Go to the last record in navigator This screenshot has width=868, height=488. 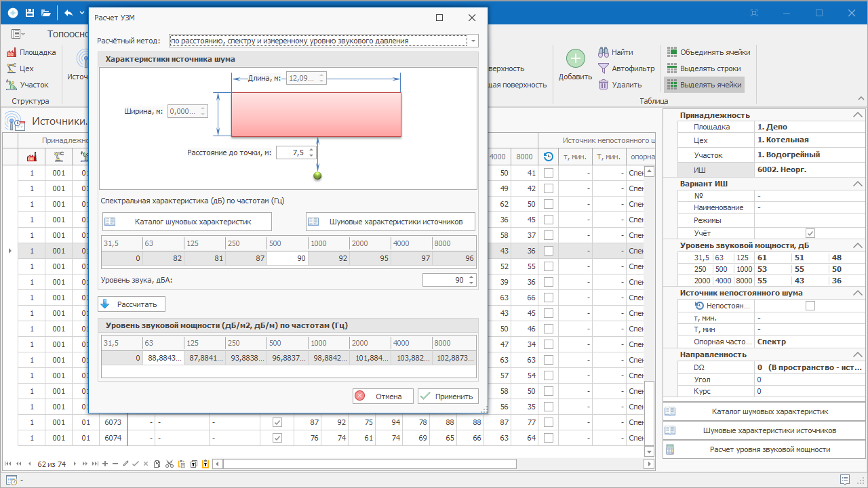pos(95,464)
